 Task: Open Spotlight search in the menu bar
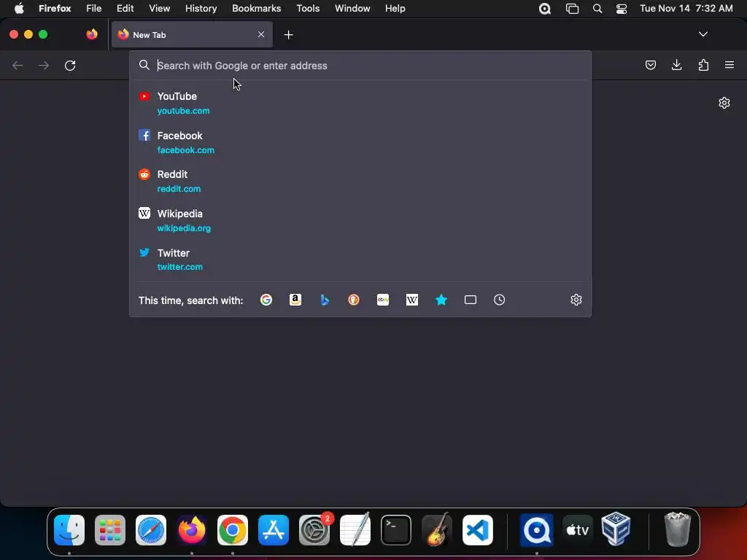coord(597,9)
